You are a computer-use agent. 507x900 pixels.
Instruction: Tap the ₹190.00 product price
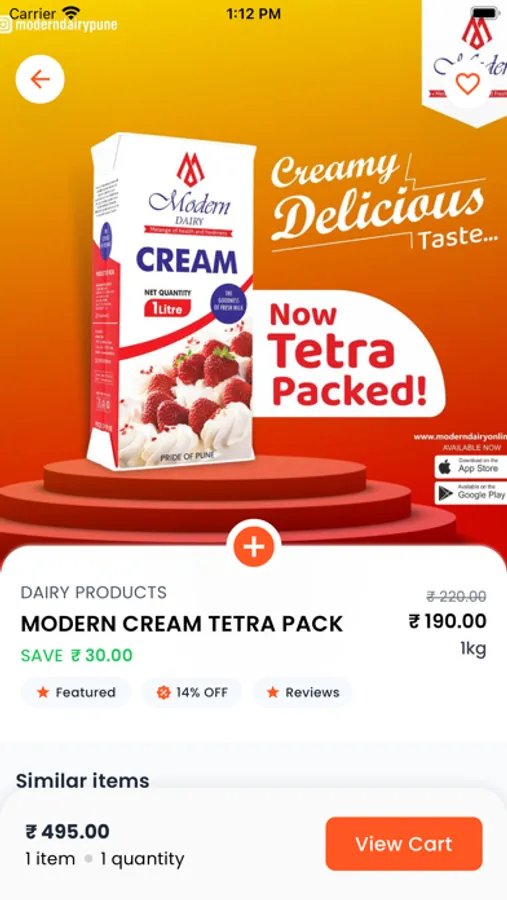[447, 620]
